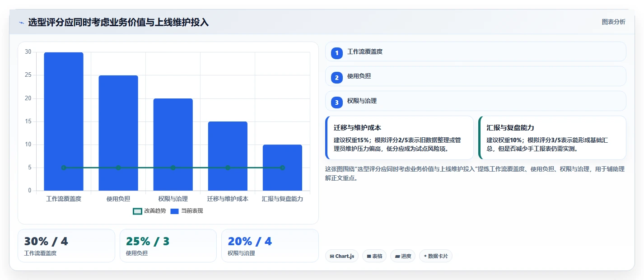The width and height of the screenshot is (644, 280).
Task: Click x-axis label 使用负担
Action: [x=118, y=199]
